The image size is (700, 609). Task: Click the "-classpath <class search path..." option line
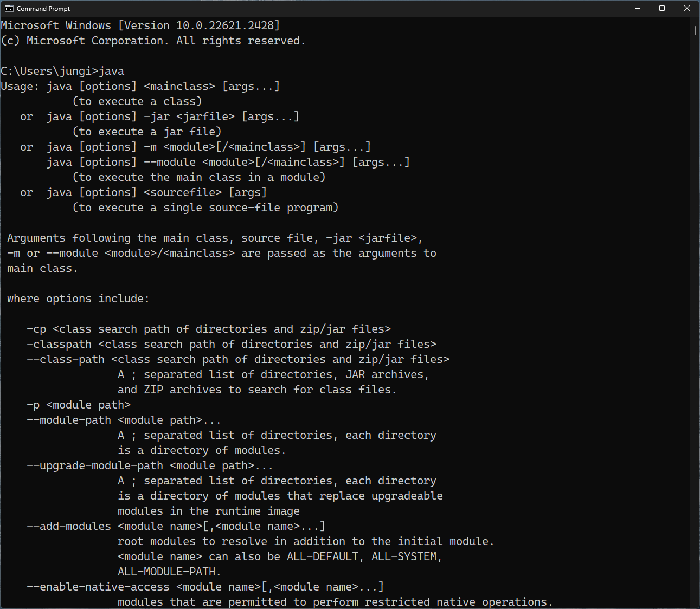[232, 344]
